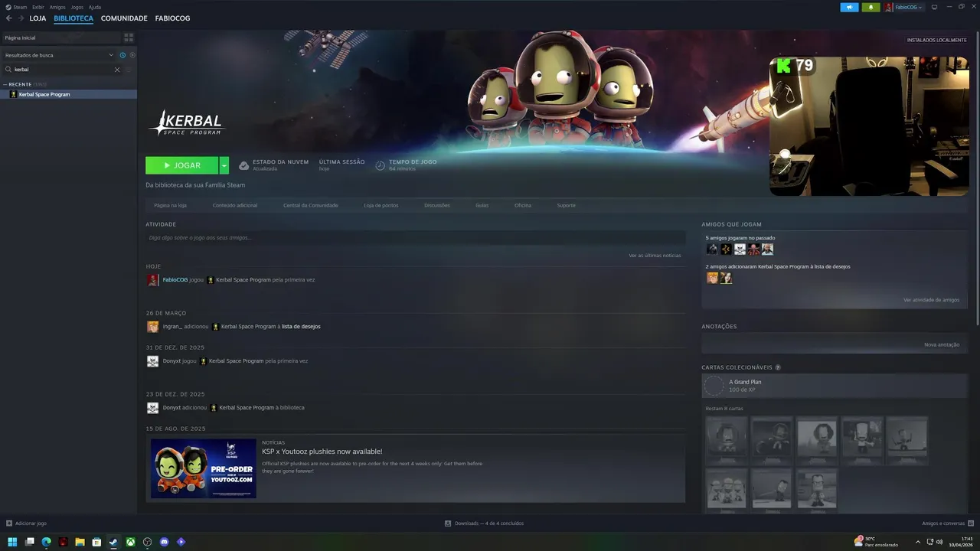
Task: Open the Steam menu
Action: (x=20, y=7)
